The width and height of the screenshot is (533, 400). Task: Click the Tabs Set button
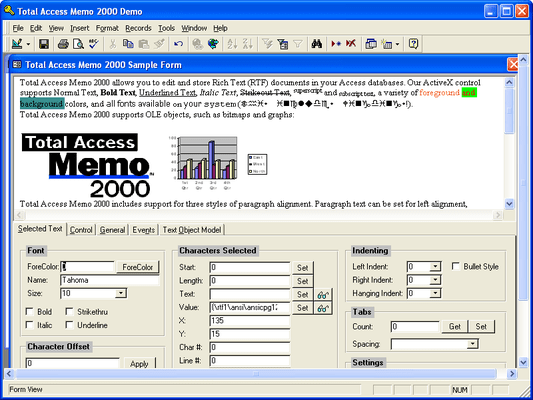click(481, 327)
